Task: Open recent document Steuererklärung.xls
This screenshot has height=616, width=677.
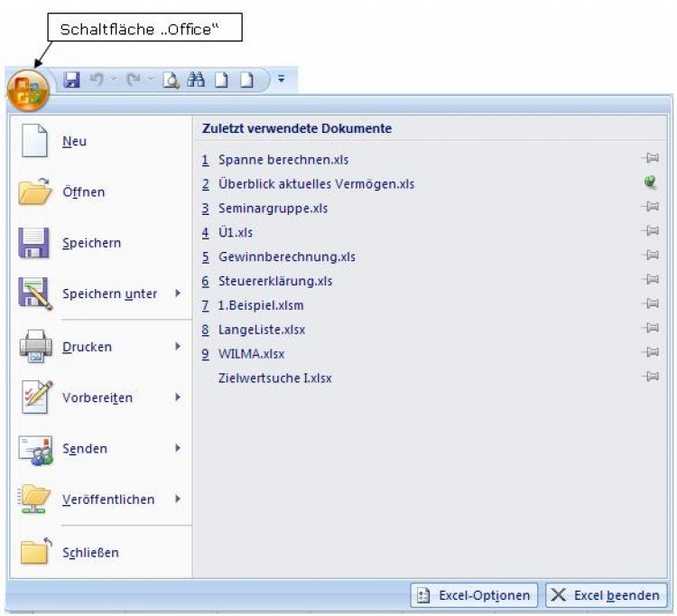Action: click(275, 281)
